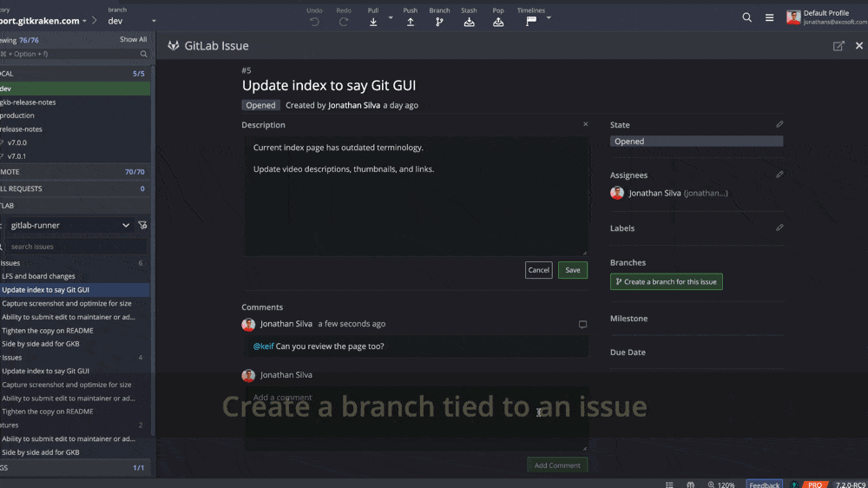Close the Description editor with X
The image size is (868, 488).
[x=586, y=124]
